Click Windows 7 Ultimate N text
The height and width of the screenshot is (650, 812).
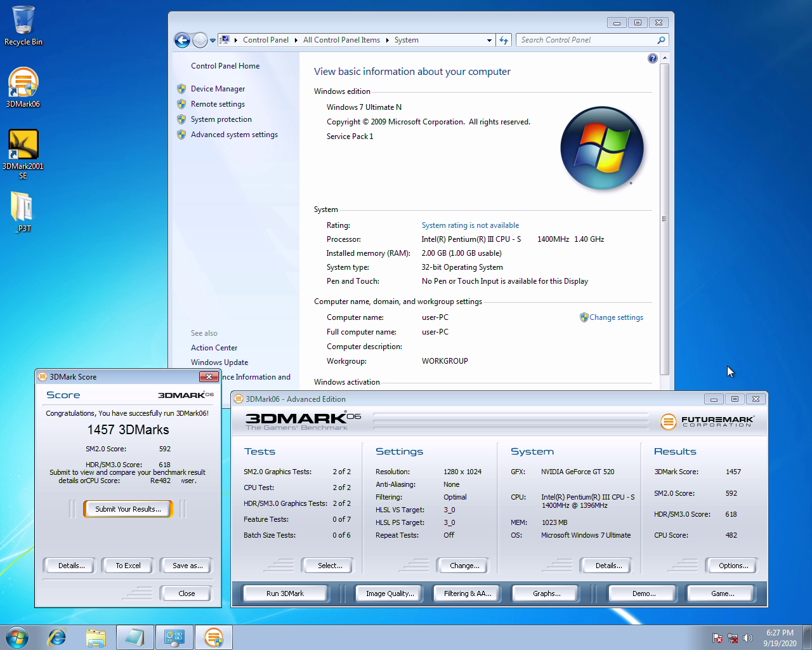coord(364,107)
